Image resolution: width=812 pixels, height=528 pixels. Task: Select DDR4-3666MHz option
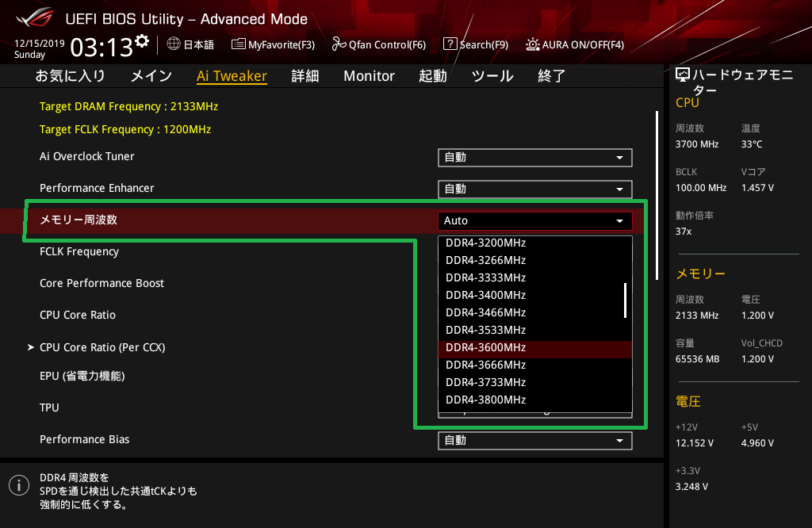tap(535, 365)
